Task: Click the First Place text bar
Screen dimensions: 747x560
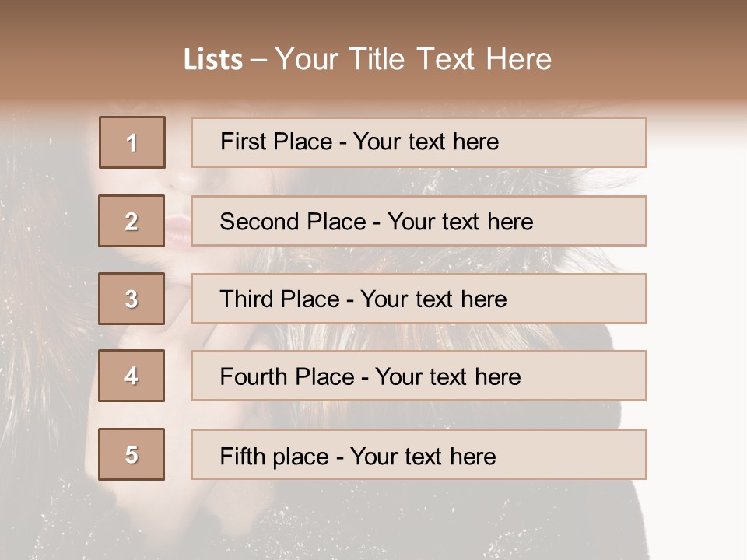Action: pyautogui.click(x=419, y=142)
